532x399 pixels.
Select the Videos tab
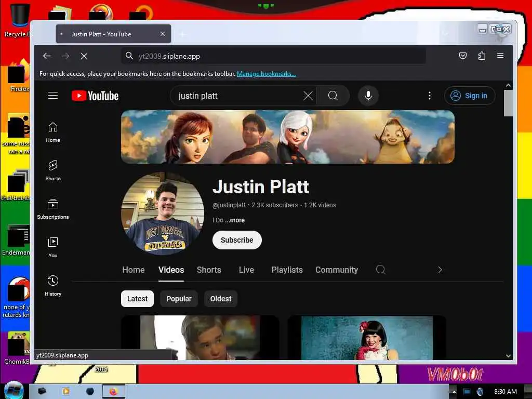pyautogui.click(x=171, y=270)
